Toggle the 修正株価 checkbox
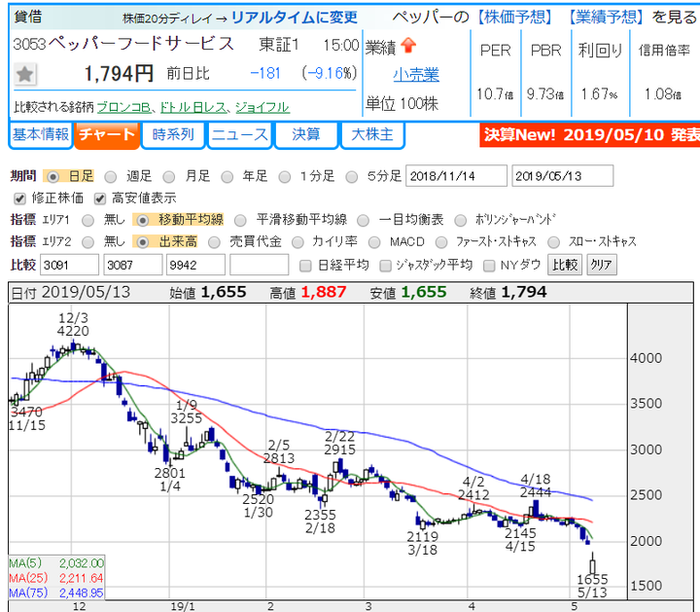The width and height of the screenshot is (700, 612). [x=19, y=198]
